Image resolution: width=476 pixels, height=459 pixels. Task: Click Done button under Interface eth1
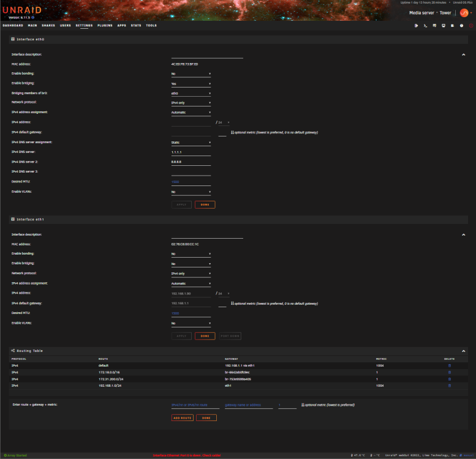pyautogui.click(x=205, y=336)
